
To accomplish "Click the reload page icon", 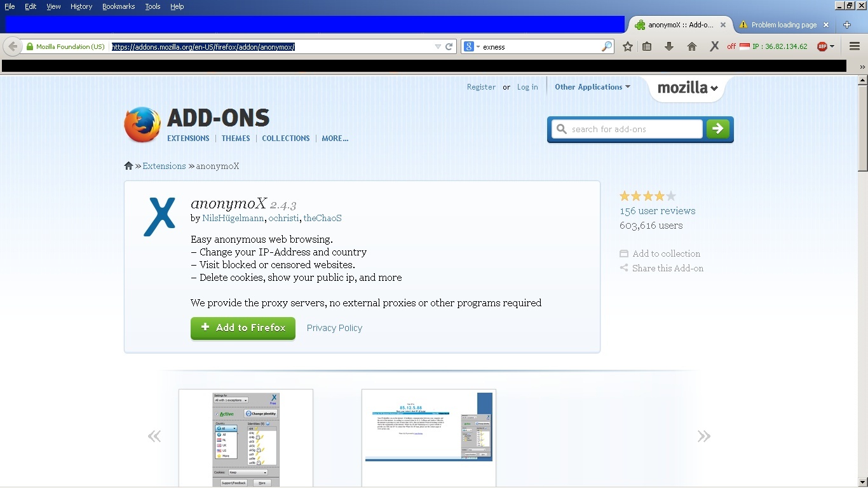I will [449, 46].
